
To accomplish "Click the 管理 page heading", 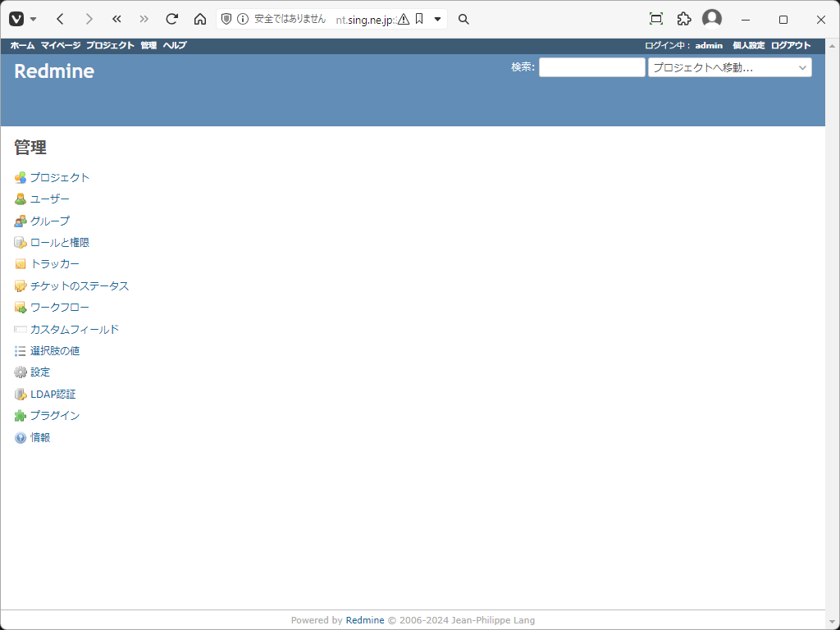I will [x=30, y=148].
